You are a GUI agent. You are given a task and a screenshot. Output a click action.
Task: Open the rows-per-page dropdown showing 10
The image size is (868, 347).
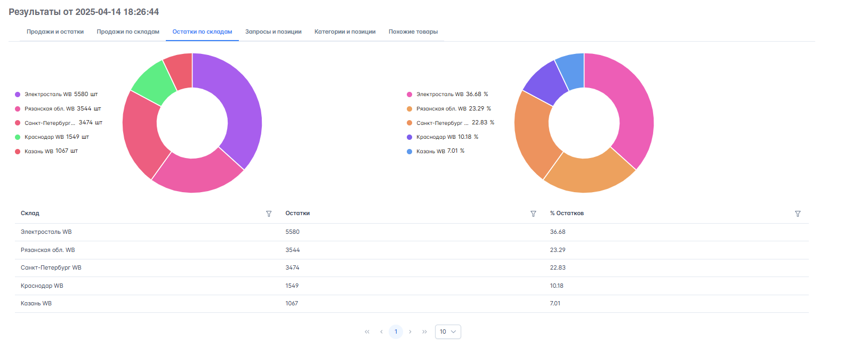tap(448, 332)
